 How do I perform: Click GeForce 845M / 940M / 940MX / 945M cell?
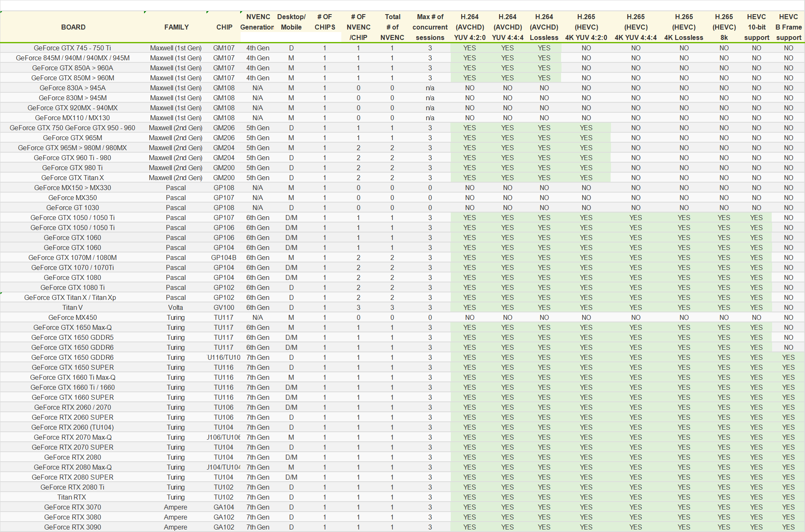point(72,58)
